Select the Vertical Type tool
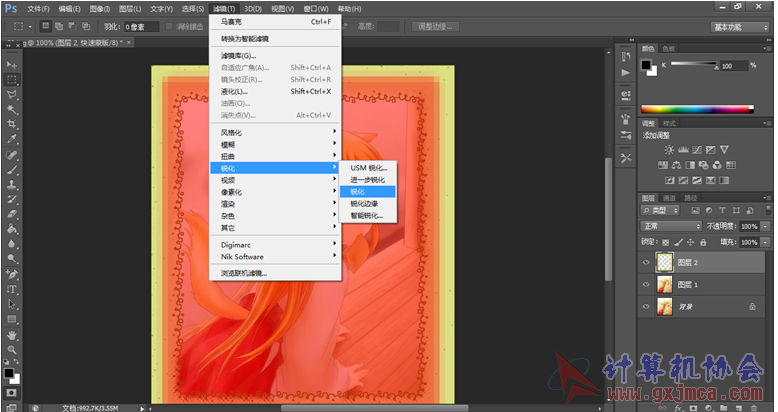Viewport: 778px width, 412px height. [11, 289]
